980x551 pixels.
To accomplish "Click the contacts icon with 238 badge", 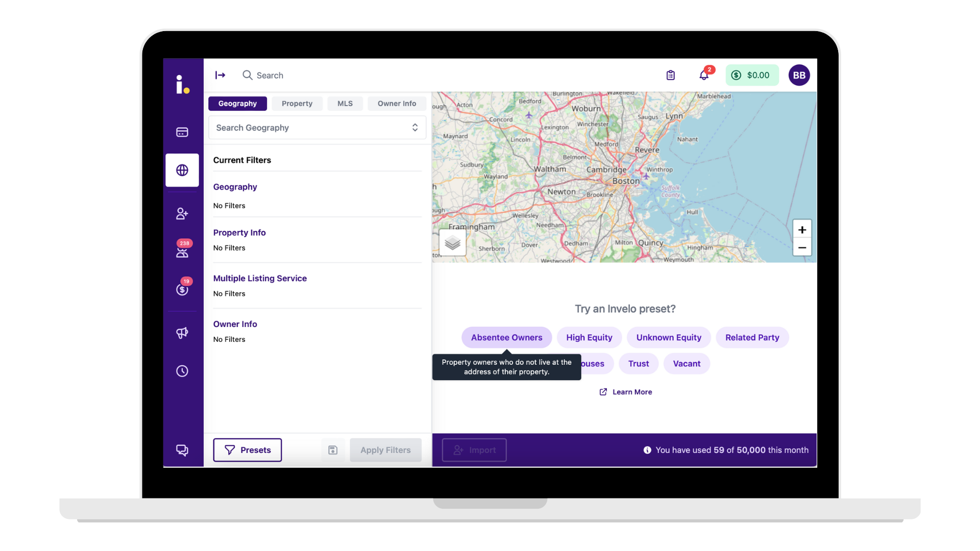I will (182, 252).
